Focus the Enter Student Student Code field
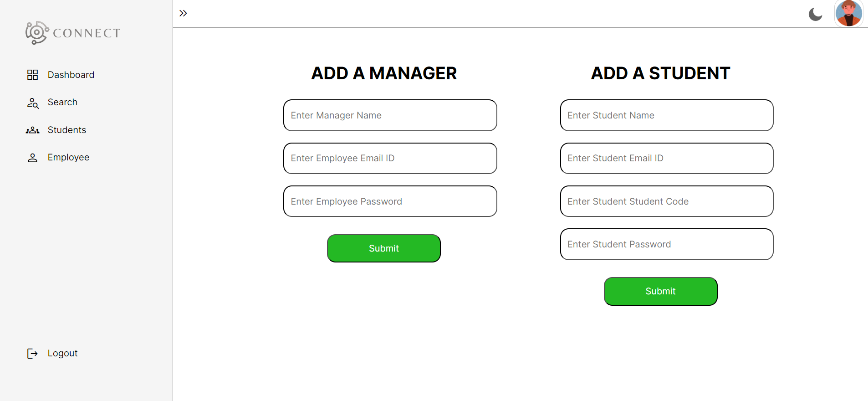Image resolution: width=868 pixels, height=401 pixels. click(x=667, y=201)
